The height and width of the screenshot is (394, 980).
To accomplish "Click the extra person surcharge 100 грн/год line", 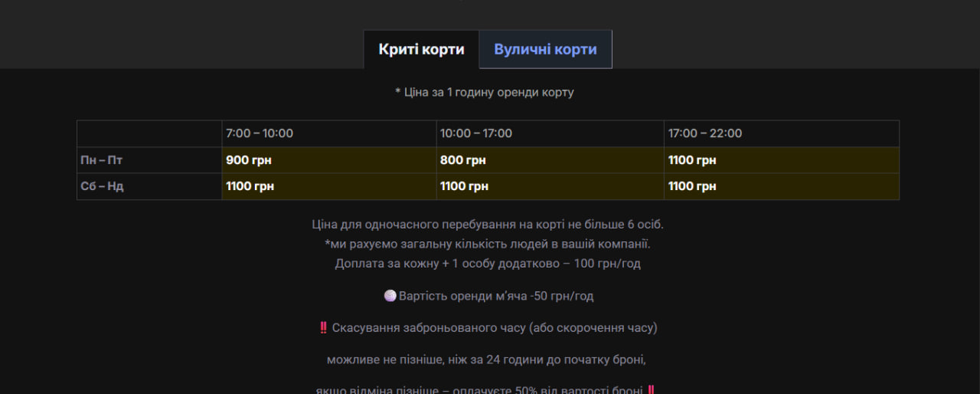I will [x=488, y=263].
